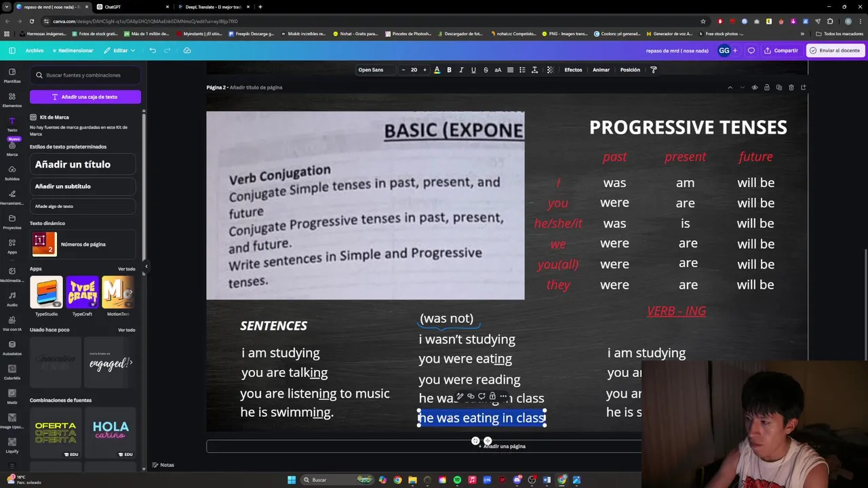Click the Compartir share button
This screenshot has height=488, width=868.
[781, 50]
